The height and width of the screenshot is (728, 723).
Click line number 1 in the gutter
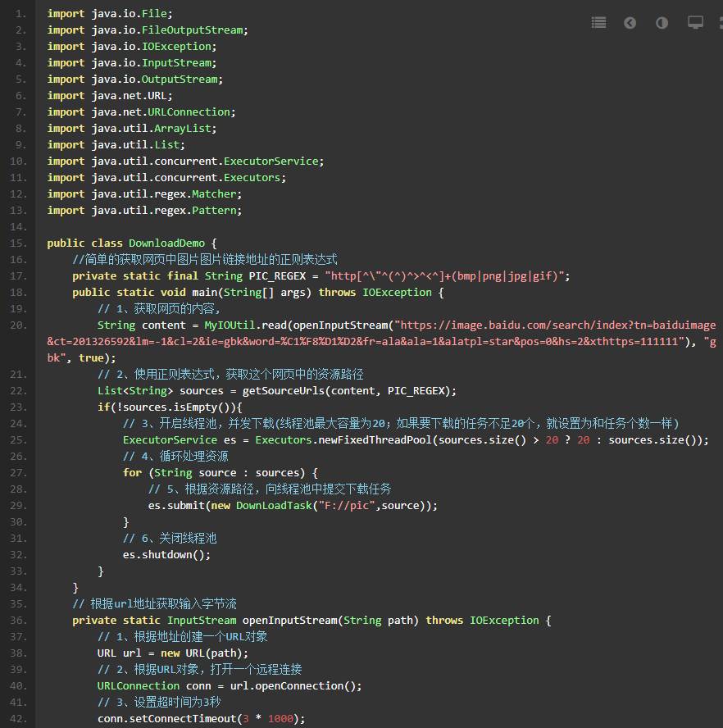pos(20,14)
